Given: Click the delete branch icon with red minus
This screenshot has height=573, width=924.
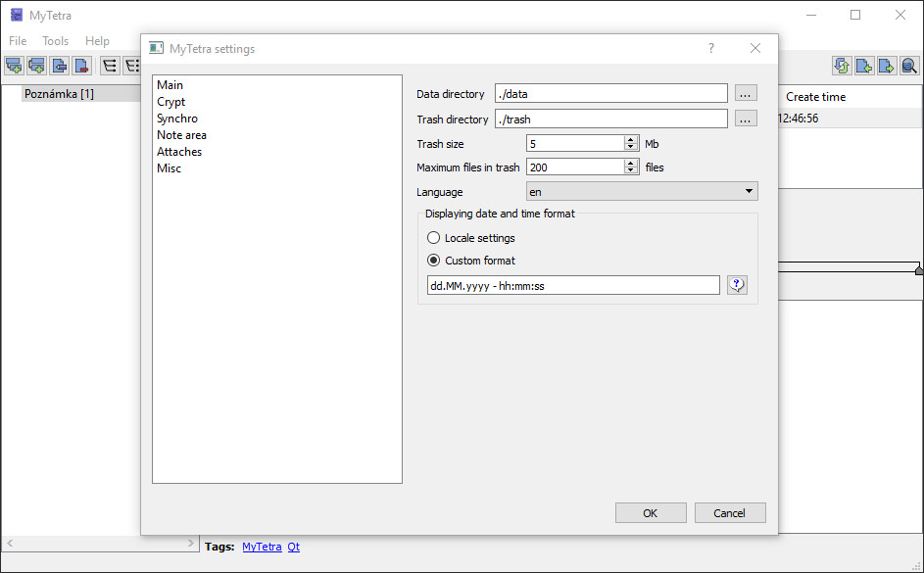Looking at the screenshot, I should 81,66.
